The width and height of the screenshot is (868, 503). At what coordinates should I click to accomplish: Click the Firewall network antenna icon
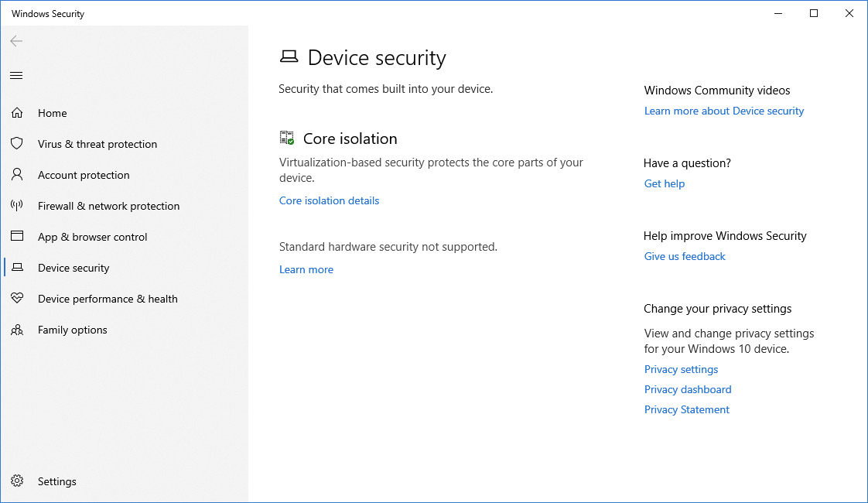pyautogui.click(x=17, y=206)
